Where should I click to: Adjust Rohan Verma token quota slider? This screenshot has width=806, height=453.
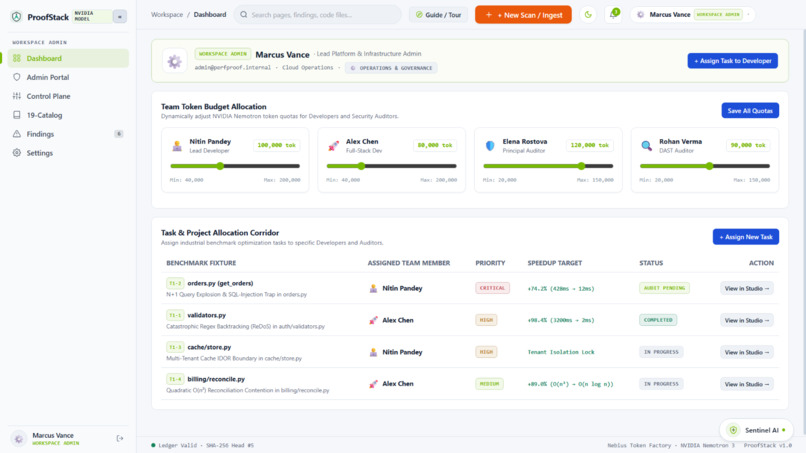(x=705, y=166)
